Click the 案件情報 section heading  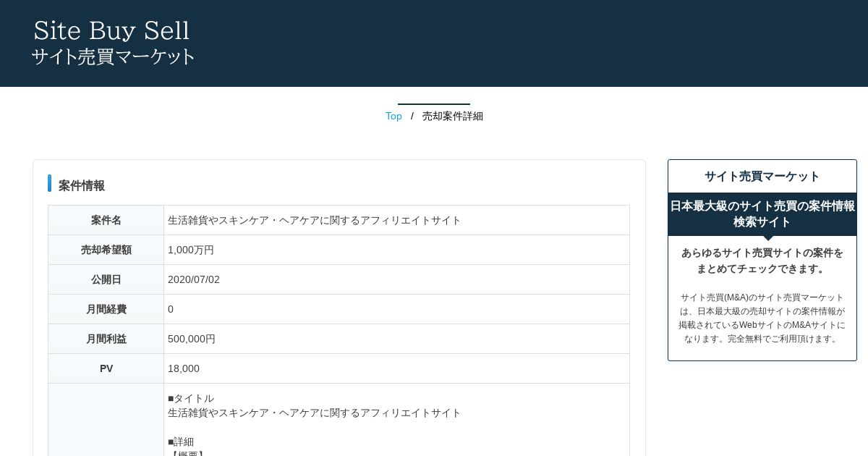coord(82,186)
